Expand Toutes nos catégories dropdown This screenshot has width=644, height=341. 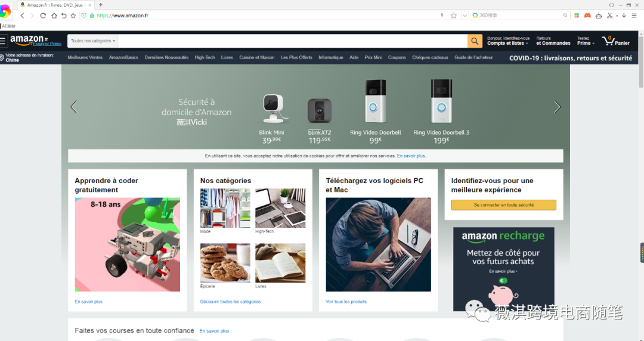93,41
